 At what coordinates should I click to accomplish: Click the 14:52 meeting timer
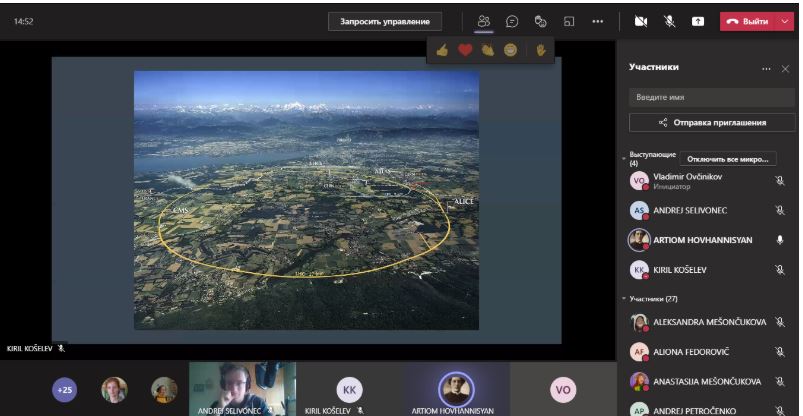24,22
